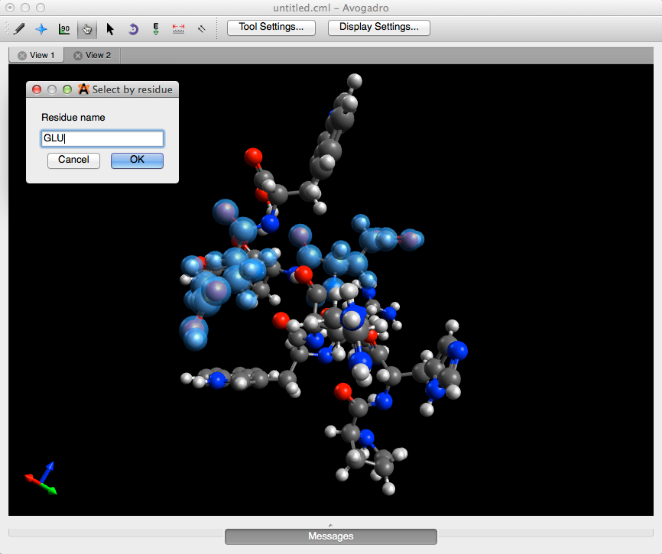
Task: Select the Align tool icon
Action: pyautogui.click(x=202, y=29)
